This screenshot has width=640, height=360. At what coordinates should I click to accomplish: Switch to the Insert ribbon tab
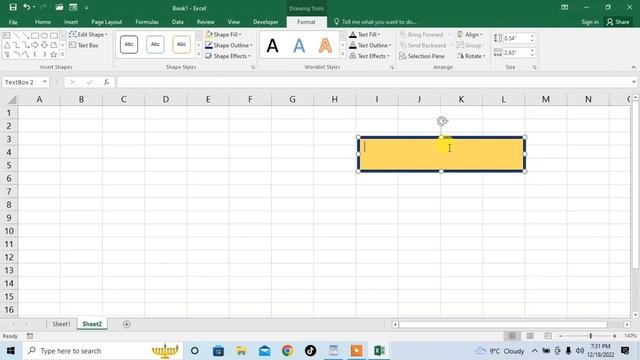click(x=71, y=22)
